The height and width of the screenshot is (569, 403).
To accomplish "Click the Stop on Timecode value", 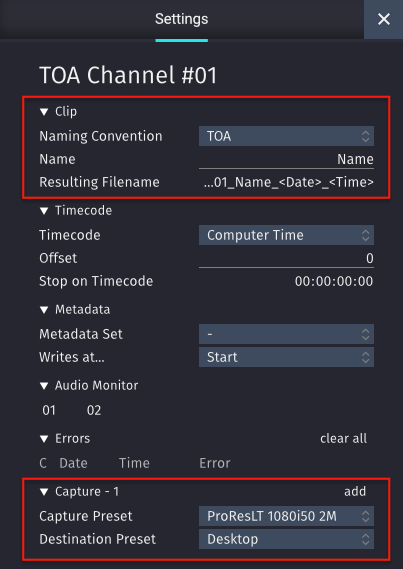I will pyautogui.click(x=334, y=281).
